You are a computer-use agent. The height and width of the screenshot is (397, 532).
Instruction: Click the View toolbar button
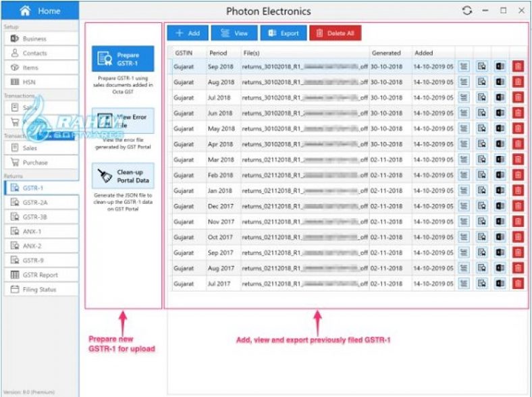click(234, 33)
